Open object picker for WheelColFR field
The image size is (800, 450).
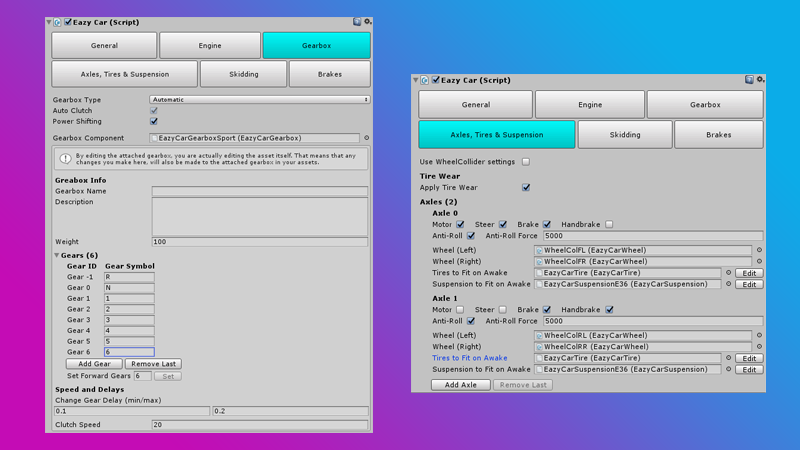point(759,261)
